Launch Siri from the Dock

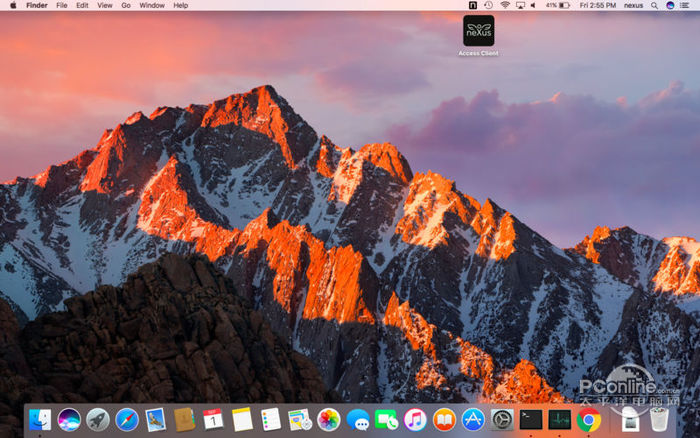click(x=69, y=420)
